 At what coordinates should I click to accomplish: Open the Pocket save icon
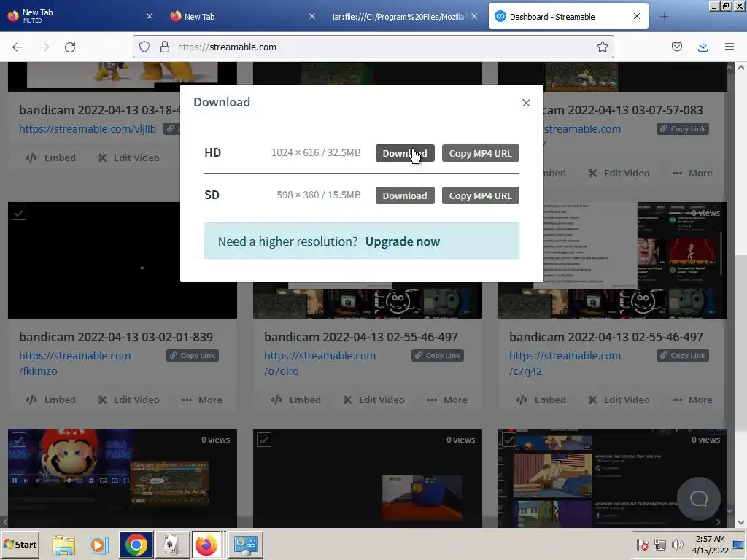[x=676, y=47]
